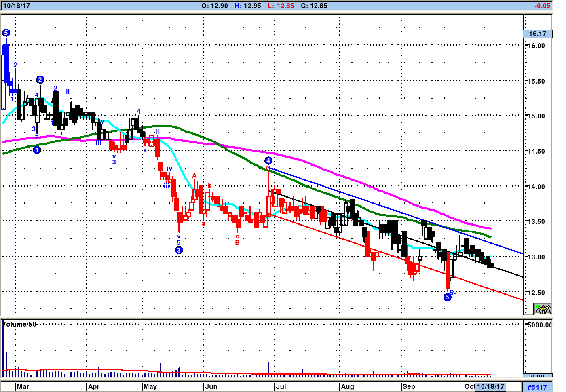Screen dimensions: 566x392
Task: Click the blue circled 3 wave marker at the May low
Action: point(179,250)
